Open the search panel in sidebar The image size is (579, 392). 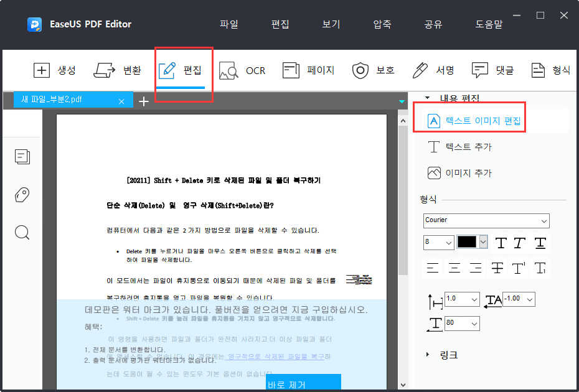point(22,233)
